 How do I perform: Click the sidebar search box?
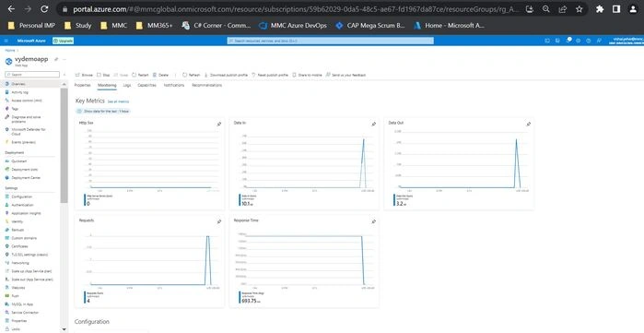click(x=32, y=75)
